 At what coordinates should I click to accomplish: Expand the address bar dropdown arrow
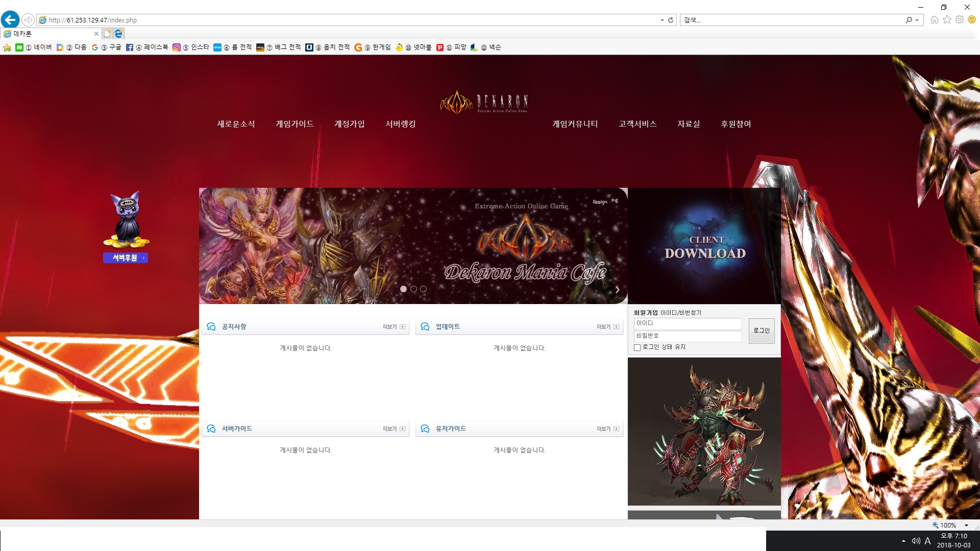662,20
